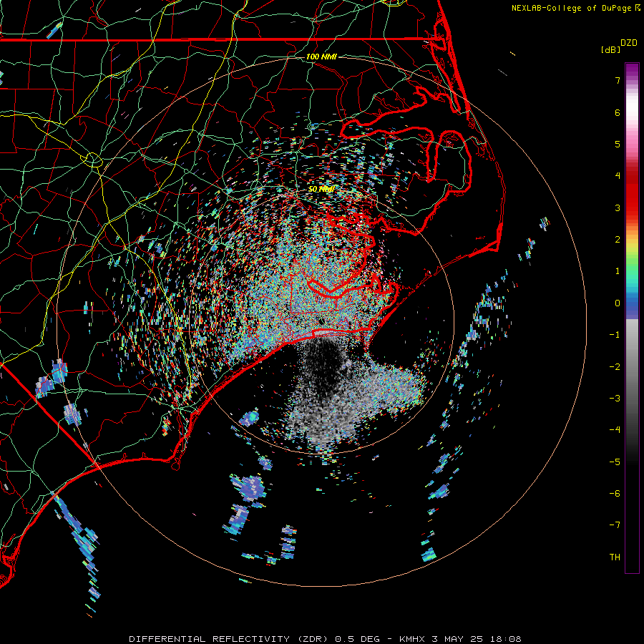The height and width of the screenshot is (644, 644).
Task: Click the 100 NMI range ring label
Action: 321,57
